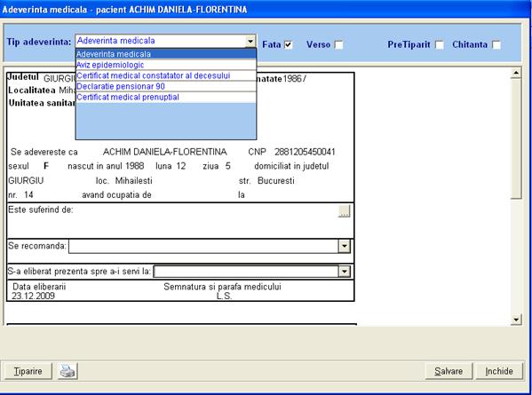Check the PreTiparit option

click(440, 44)
